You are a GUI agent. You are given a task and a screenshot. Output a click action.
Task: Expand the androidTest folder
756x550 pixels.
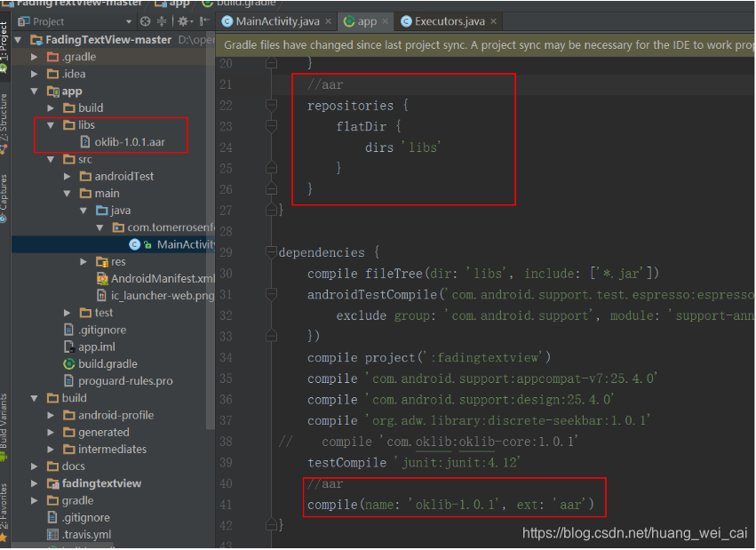click(67, 177)
